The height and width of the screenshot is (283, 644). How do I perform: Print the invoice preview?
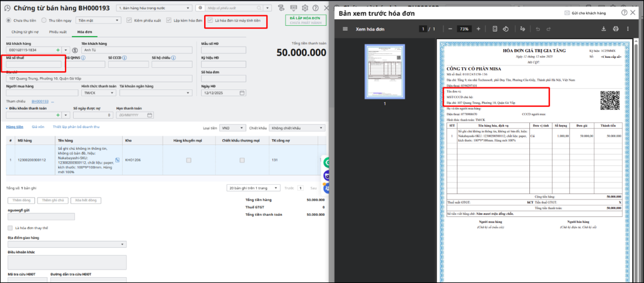(x=616, y=29)
